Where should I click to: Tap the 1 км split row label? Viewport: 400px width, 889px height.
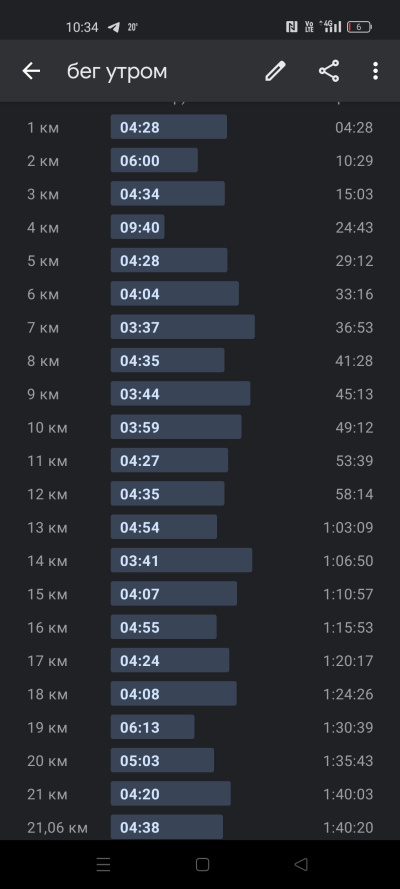[43, 128]
